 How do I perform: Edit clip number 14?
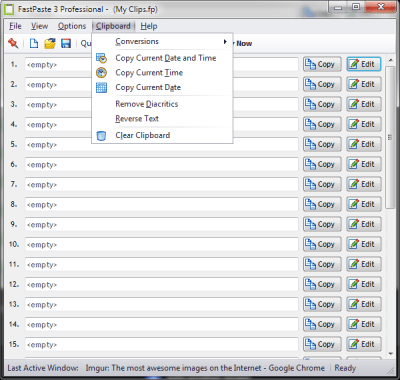364,324
